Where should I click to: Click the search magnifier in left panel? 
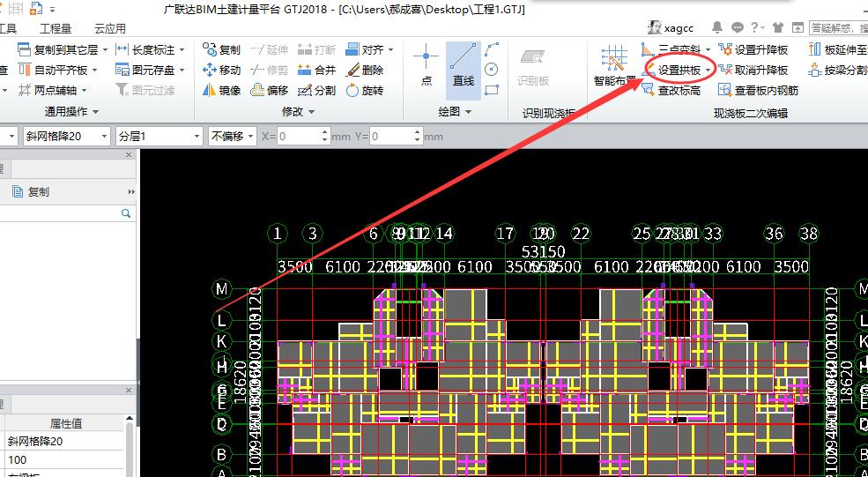click(x=126, y=213)
